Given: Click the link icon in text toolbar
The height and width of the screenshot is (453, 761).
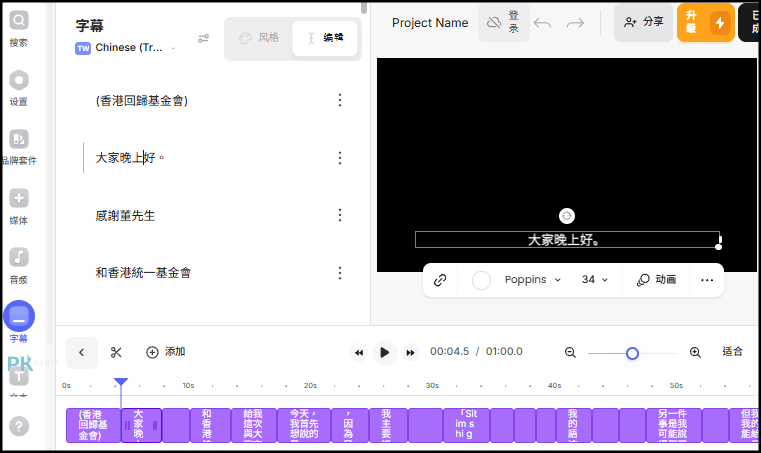Looking at the screenshot, I should (x=440, y=280).
